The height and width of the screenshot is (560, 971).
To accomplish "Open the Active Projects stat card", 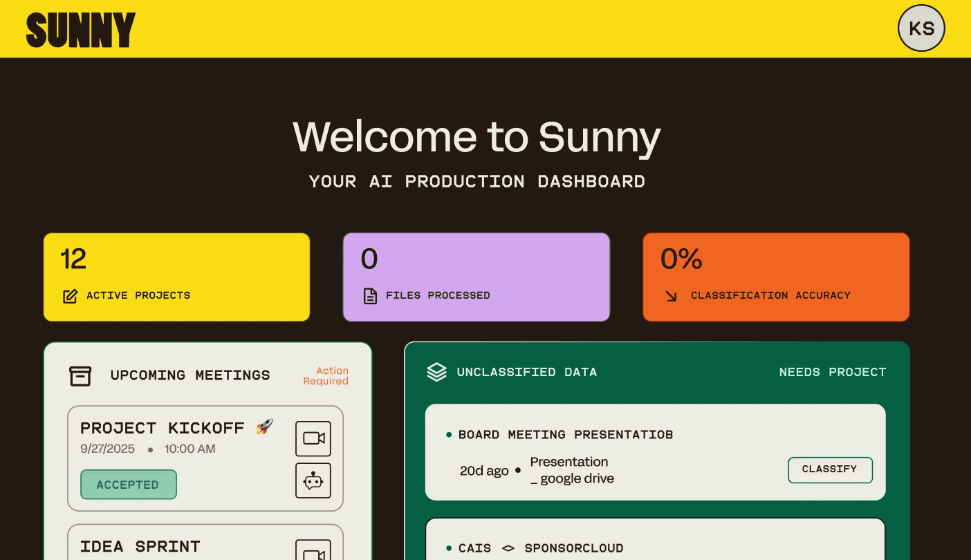I will [x=176, y=277].
